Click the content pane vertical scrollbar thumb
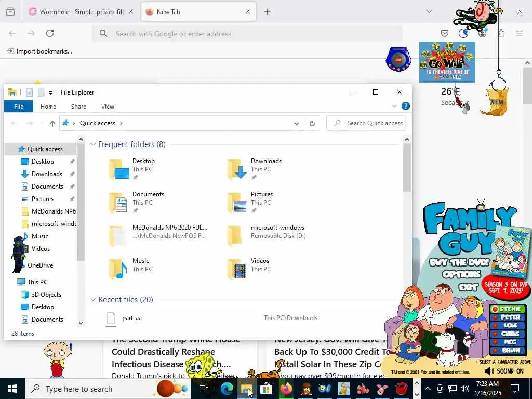532x399 pixels. pos(407,168)
